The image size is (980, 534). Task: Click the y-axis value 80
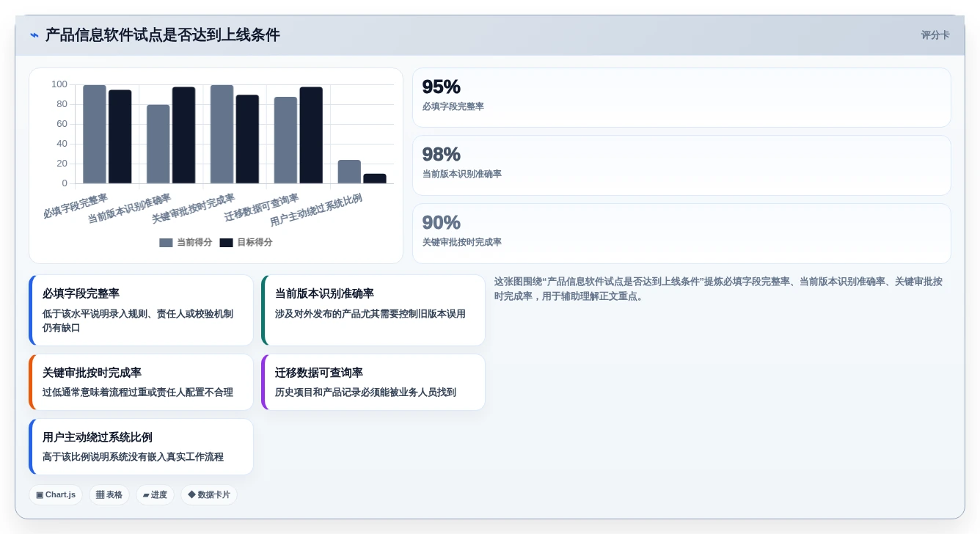tap(62, 104)
